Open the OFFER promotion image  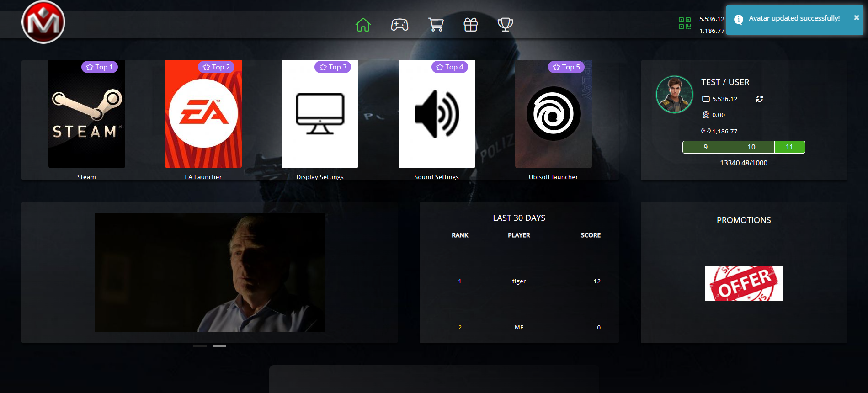tap(744, 283)
